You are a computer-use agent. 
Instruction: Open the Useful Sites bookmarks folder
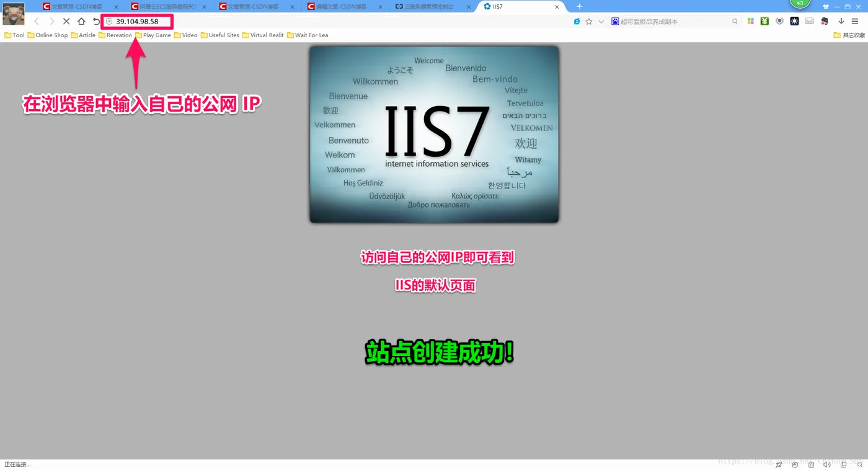point(220,35)
